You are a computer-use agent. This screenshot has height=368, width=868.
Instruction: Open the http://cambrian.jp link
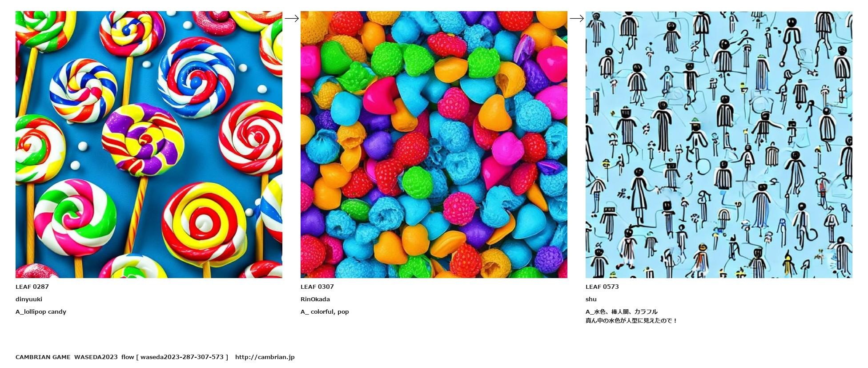pos(265,357)
